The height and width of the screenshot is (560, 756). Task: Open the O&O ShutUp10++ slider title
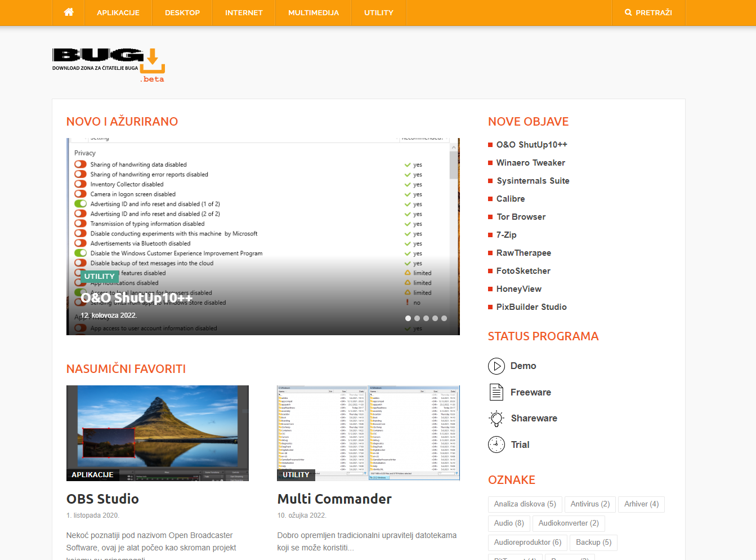point(136,297)
